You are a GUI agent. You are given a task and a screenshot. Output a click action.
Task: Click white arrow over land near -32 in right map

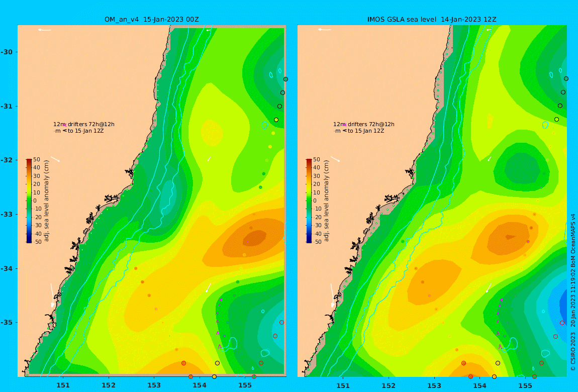(x=335, y=159)
